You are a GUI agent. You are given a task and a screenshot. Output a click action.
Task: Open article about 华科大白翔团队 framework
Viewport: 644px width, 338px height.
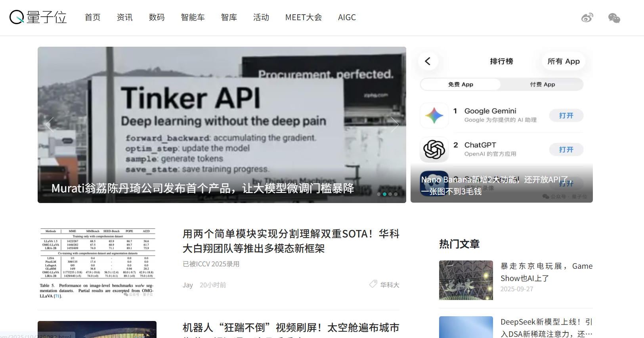tap(290, 241)
